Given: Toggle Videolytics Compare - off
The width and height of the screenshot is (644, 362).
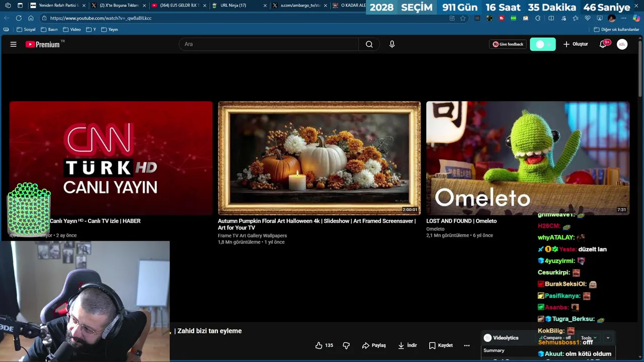Looking at the screenshot, I should pos(554,338).
